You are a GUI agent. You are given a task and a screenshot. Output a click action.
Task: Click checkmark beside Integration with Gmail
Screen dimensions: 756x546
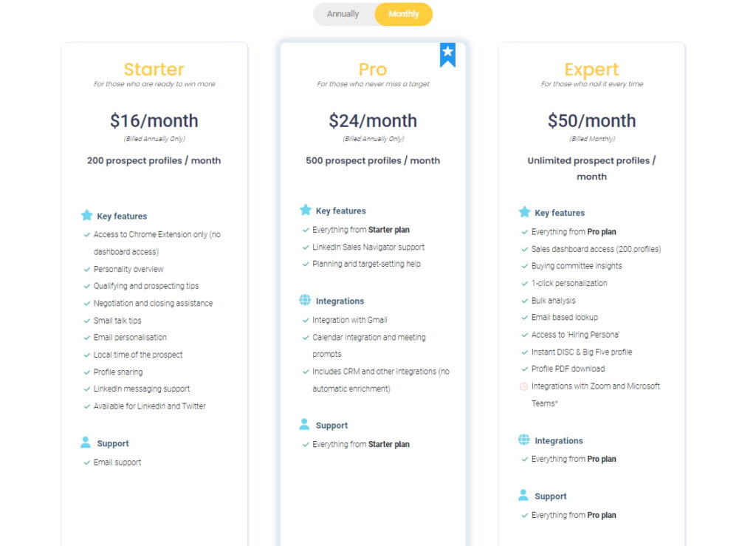pyautogui.click(x=306, y=320)
